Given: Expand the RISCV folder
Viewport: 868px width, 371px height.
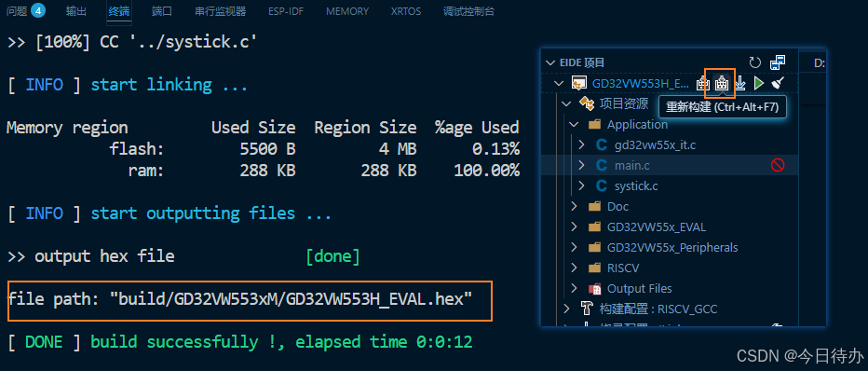Looking at the screenshot, I should pos(574,268).
